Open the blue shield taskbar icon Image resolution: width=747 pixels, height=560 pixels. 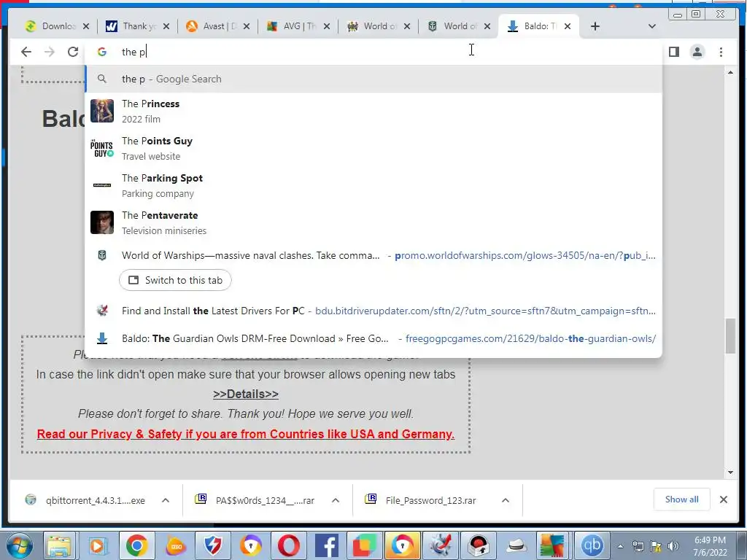point(212,545)
